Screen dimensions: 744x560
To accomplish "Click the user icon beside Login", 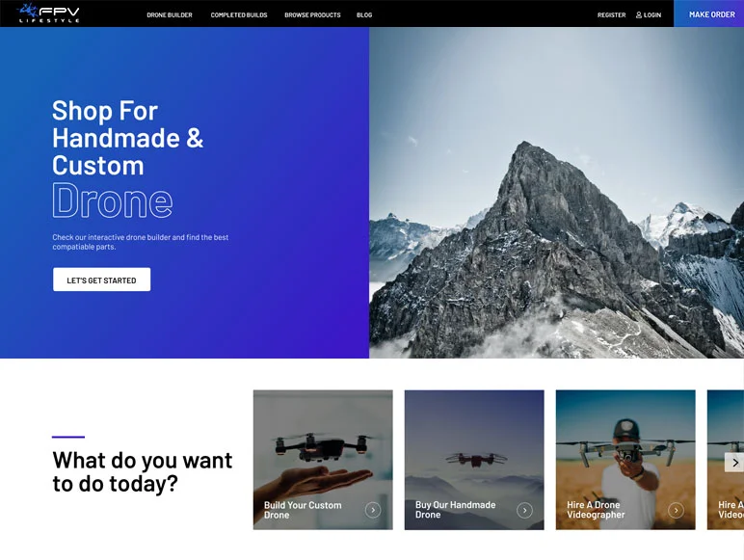I will click(639, 14).
